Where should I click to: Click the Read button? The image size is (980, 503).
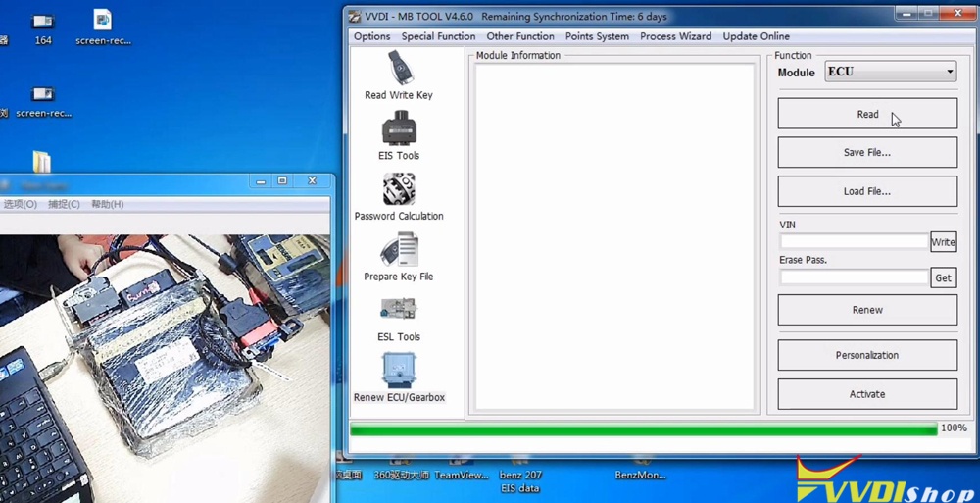point(867,114)
